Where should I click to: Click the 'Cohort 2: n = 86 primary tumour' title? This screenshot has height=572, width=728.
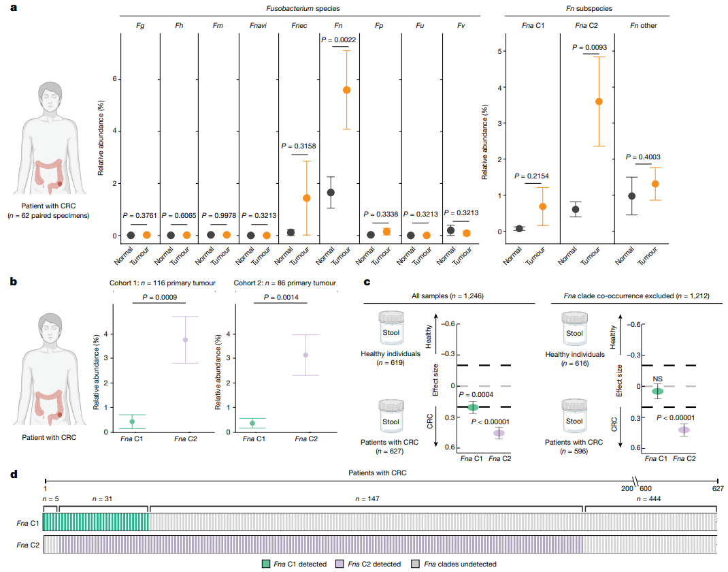pyautogui.click(x=284, y=283)
